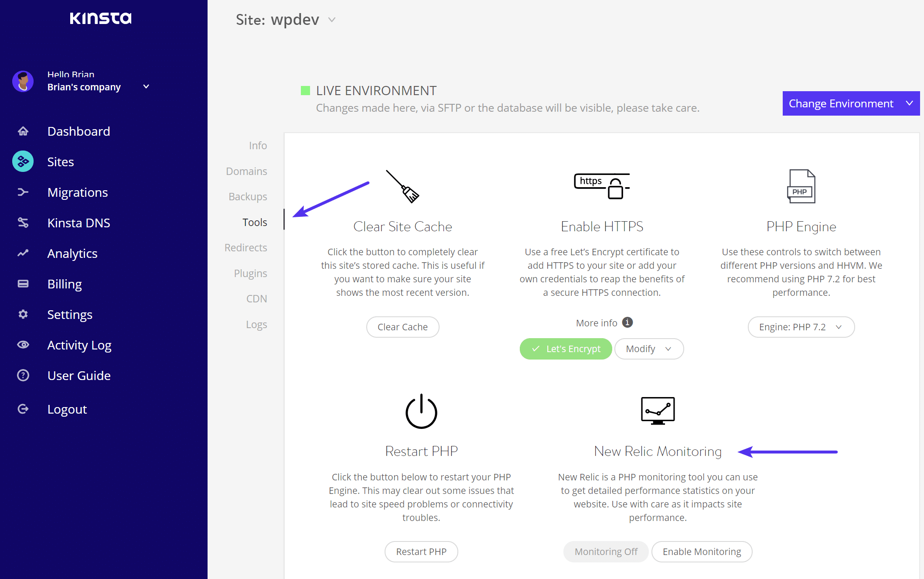The image size is (924, 579).
Task: Open the Engine: PHP 7.2 dropdown
Action: (801, 327)
